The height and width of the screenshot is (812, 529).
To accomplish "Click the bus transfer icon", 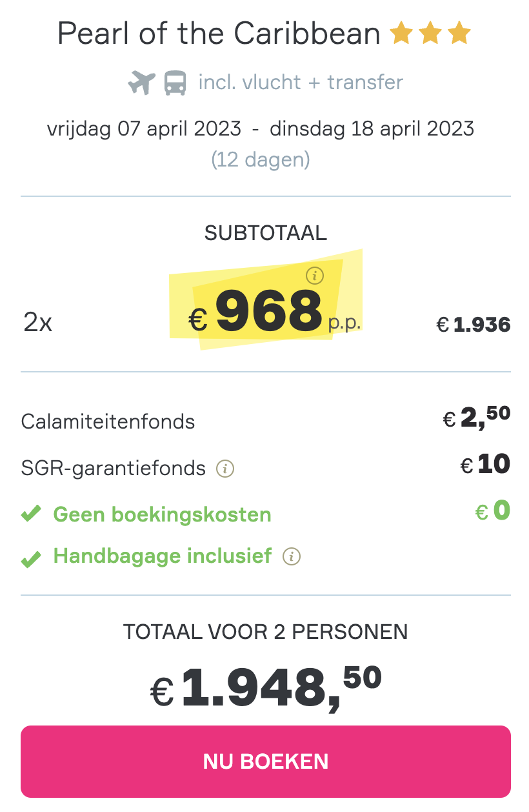I will click(x=175, y=83).
